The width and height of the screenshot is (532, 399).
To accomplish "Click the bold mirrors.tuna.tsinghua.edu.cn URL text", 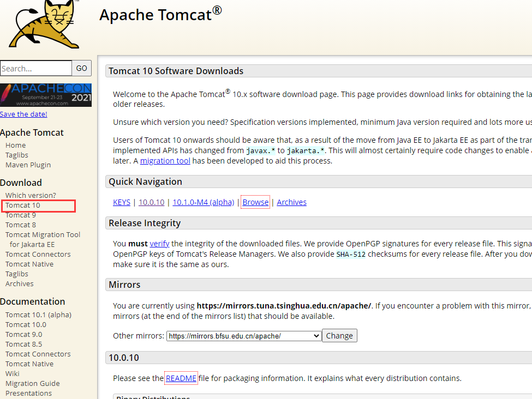I will pyautogui.click(x=284, y=306).
